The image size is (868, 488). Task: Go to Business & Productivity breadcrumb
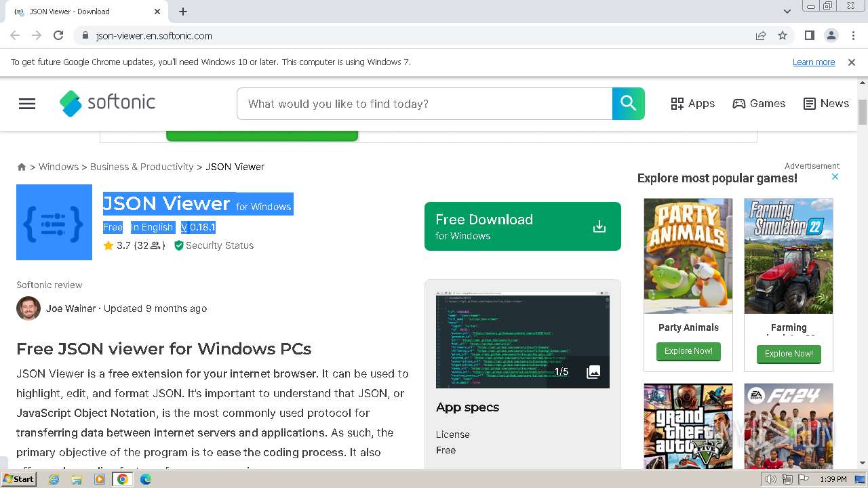click(x=142, y=167)
